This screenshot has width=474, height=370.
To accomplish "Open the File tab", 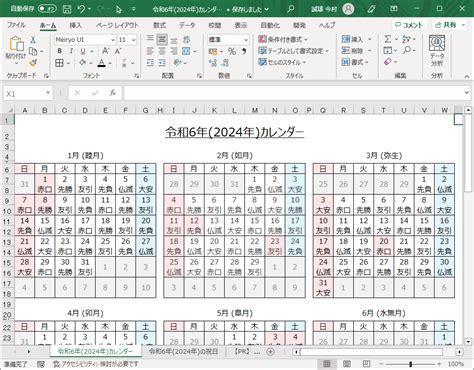I will [16, 25].
